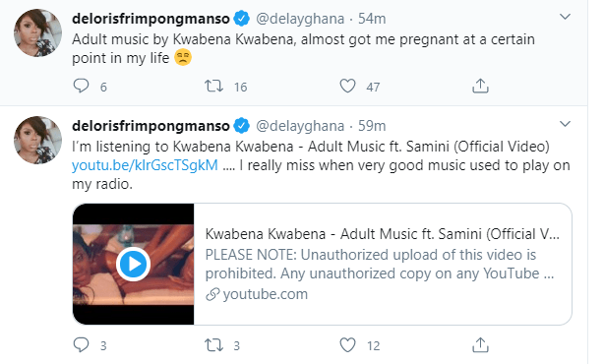Viewport: 604px width, 364px height.
Task: Open the delorisfrimpongmanso name on the first tweet
Action: [151, 19]
